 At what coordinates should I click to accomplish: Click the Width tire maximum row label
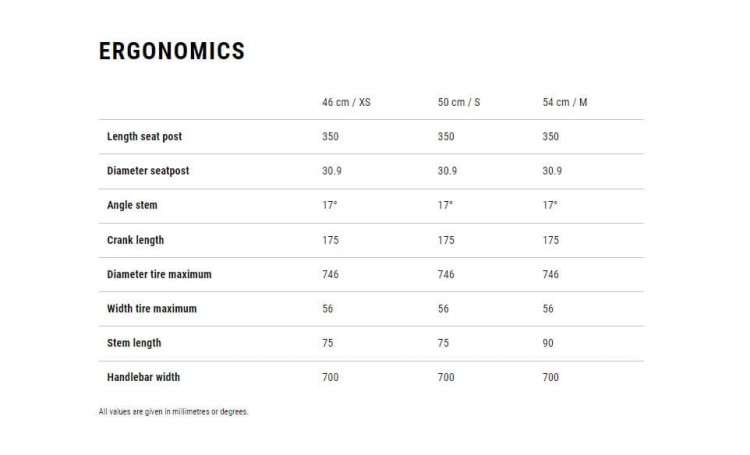[x=152, y=308]
